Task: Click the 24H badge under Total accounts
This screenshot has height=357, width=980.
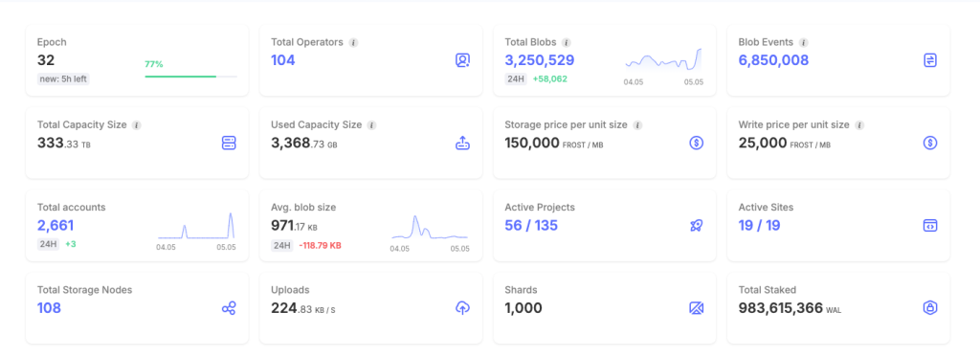Action: click(49, 244)
